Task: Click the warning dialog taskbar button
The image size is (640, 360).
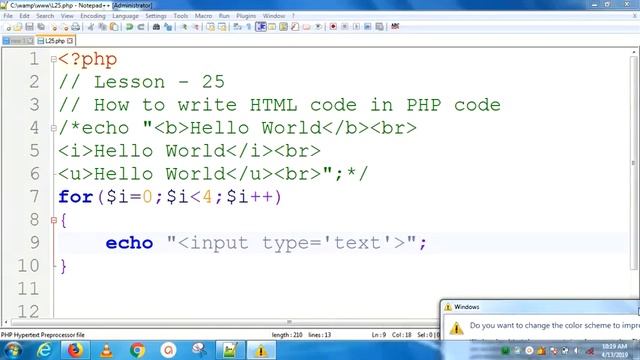Action: coord(261,350)
